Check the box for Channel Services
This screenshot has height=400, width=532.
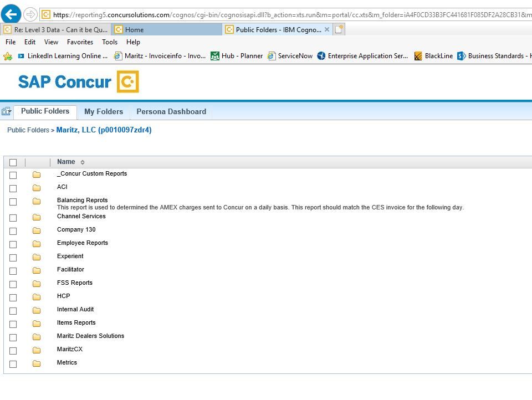[x=13, y=218]
